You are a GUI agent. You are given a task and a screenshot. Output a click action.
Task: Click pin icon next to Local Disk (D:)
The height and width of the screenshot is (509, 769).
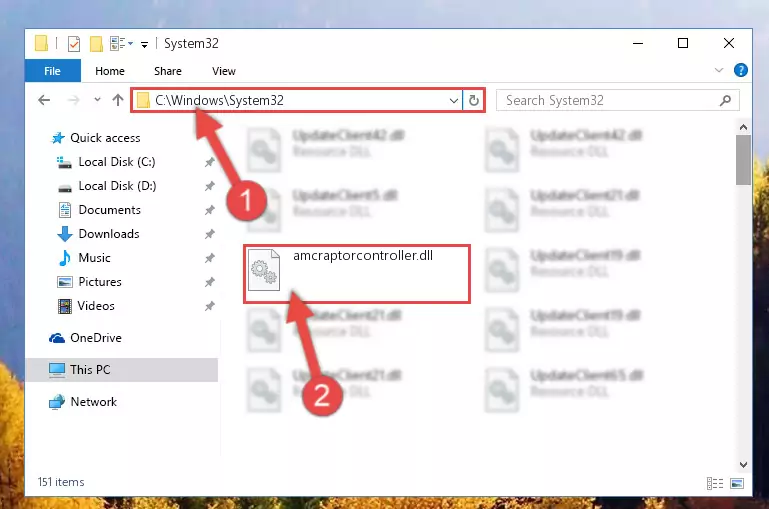tap(209, 186)
